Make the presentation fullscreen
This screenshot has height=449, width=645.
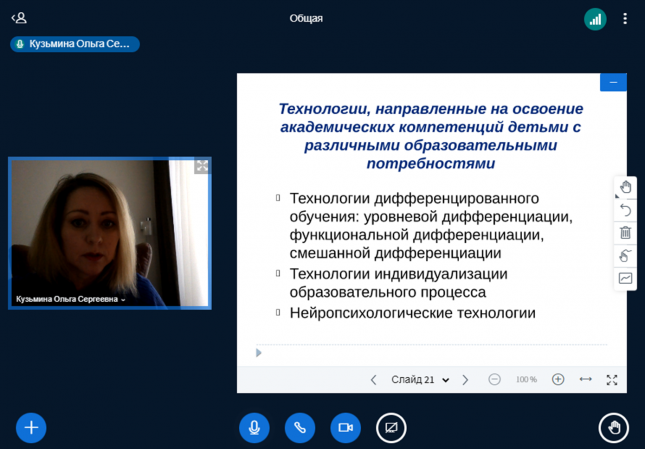coord(612,380)
